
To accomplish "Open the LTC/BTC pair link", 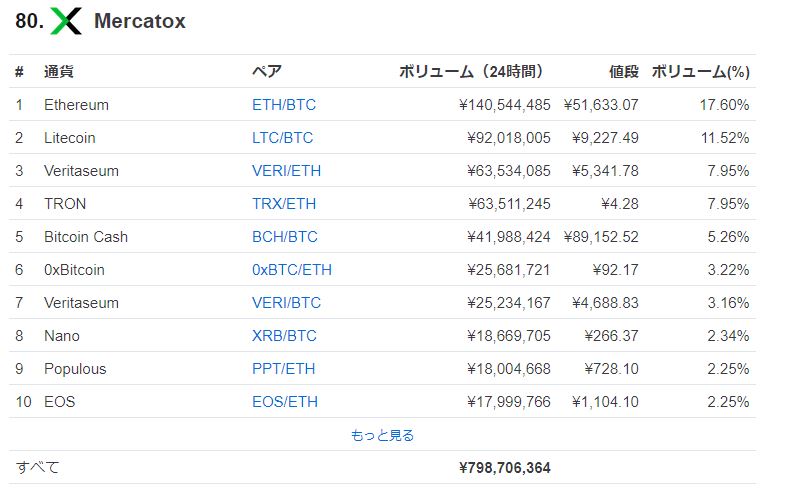I will pos(282,138).
